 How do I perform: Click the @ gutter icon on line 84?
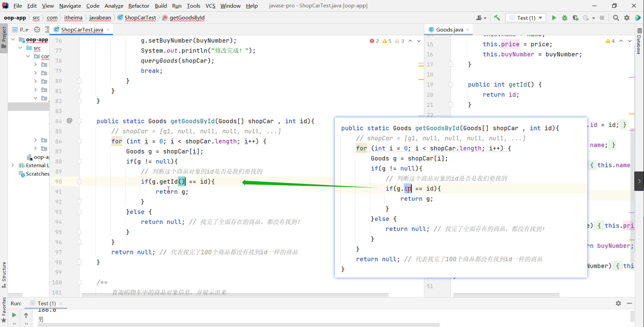[x=70, y=121]
